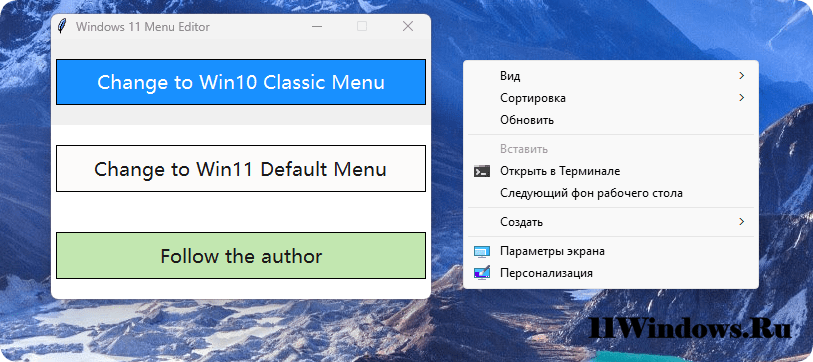Screen dimensions: 813x362
Task: Close the Windows 11 Menu Editor window
Action: (x=408, y=26)
